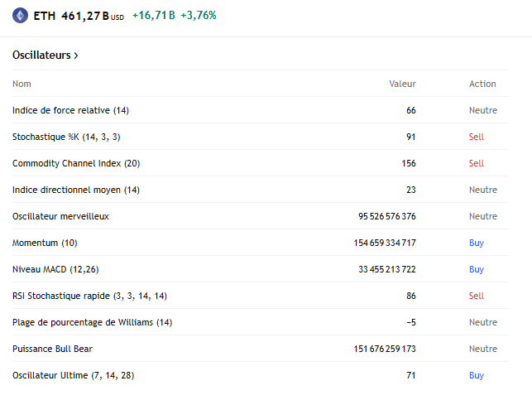Select the Indice de force relative (14) row
This screenshot has height=400, width=532.
click(x=70, y=110)
